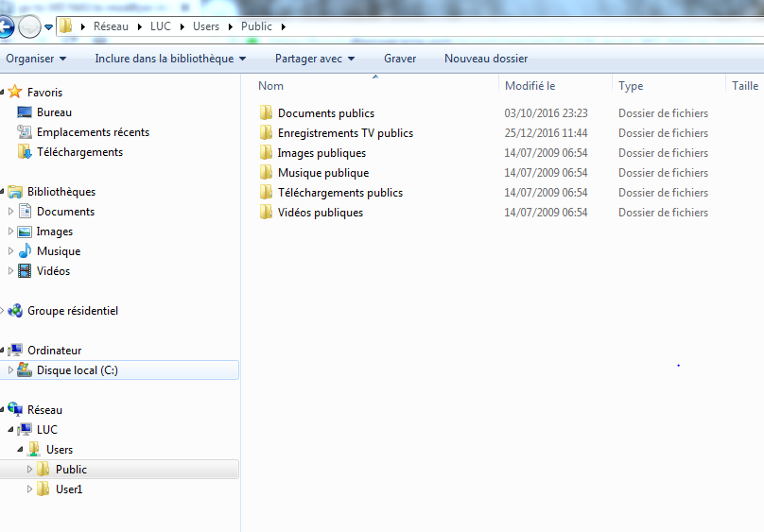The width and height of the screenshot is (764, 532).
Task: Expand the Disque local (C:) tree node
Action: pyautogui.click(x=10, y=370)
